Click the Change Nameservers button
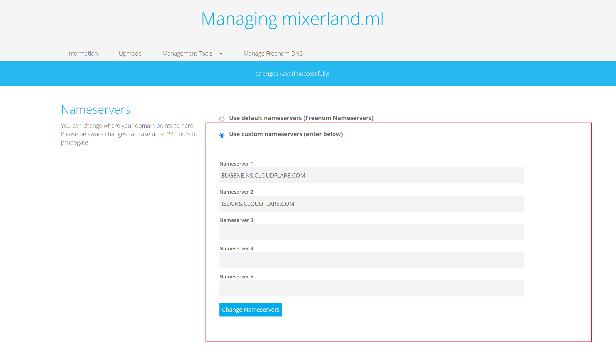 (251, 310)
